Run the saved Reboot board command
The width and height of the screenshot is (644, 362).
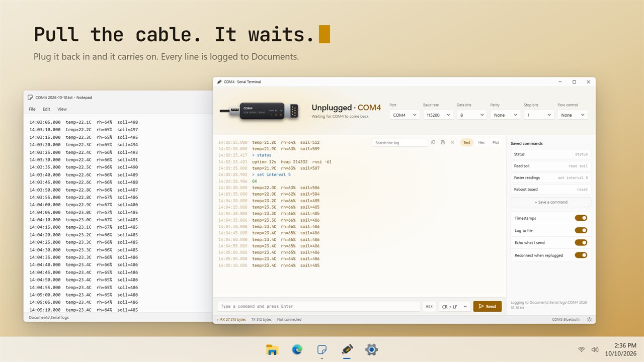point(551,190)
